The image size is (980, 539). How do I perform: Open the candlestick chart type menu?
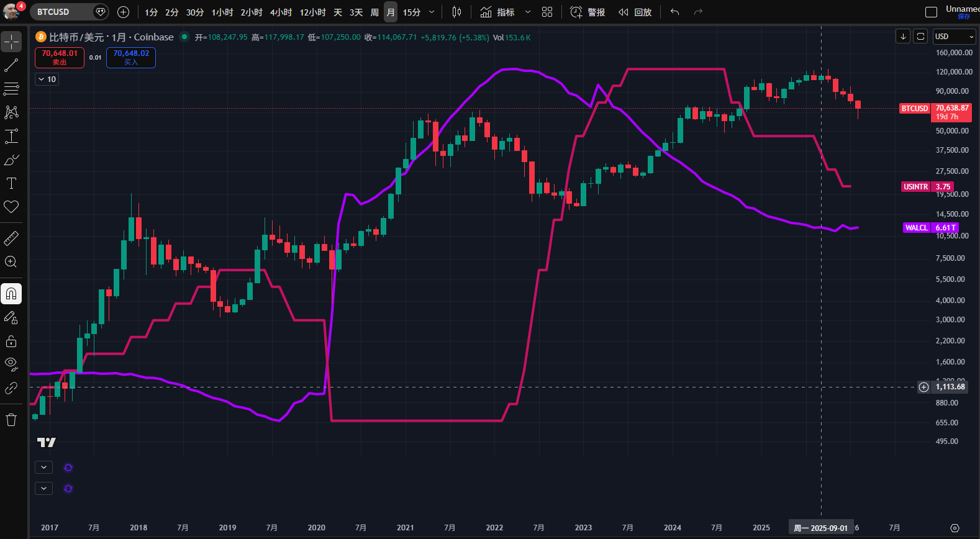pyautogui.click(x=457, y=12)
